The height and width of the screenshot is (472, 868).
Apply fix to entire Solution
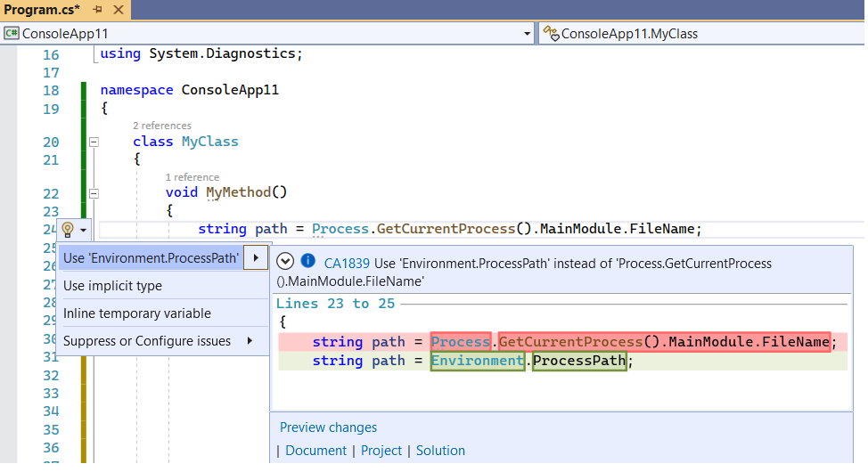tap(440, 451)
